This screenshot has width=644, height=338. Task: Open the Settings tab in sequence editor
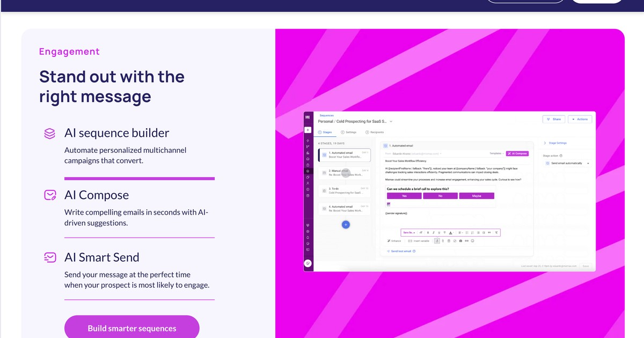[349, 132]
